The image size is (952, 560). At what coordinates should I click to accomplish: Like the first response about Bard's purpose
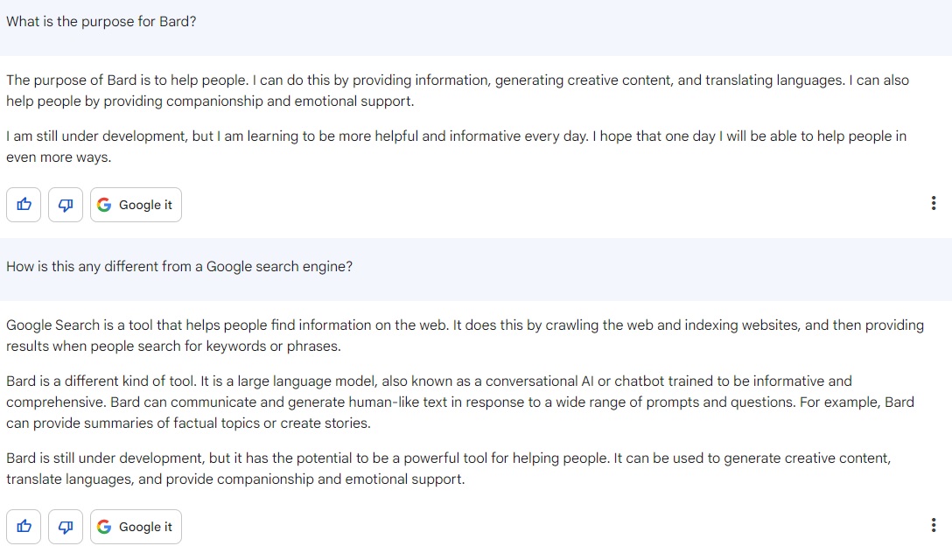click(24, 205)
